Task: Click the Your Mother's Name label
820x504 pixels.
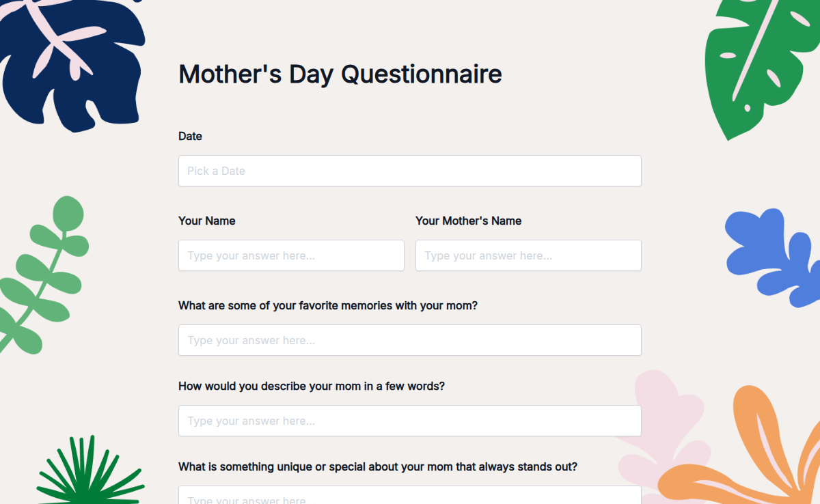Action: click(x=468, y=221)
